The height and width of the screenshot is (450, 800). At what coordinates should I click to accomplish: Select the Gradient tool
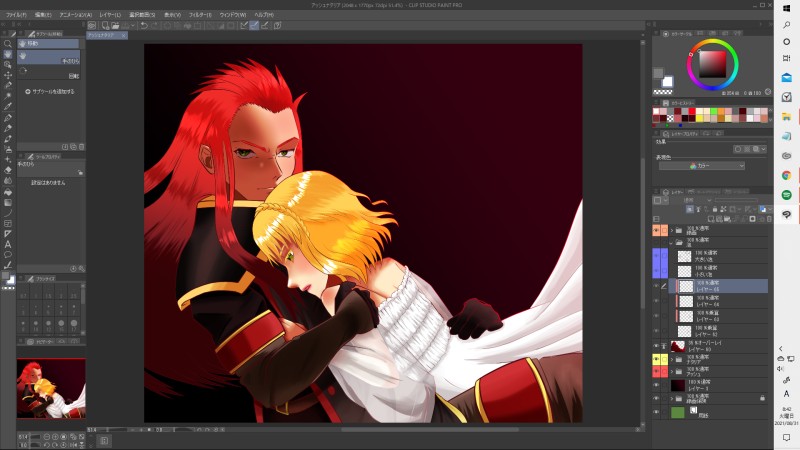point(8,203)
